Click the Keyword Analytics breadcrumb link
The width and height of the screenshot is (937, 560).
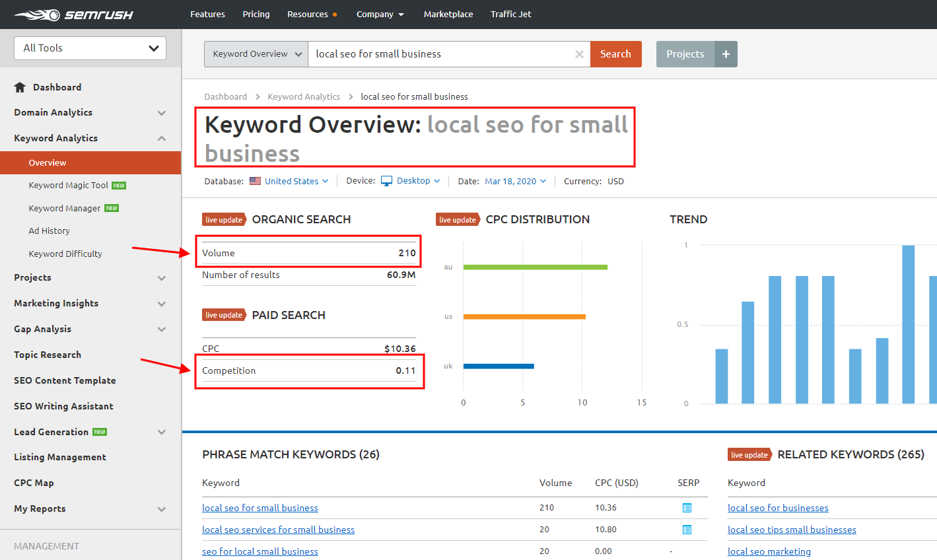[304, 97]
